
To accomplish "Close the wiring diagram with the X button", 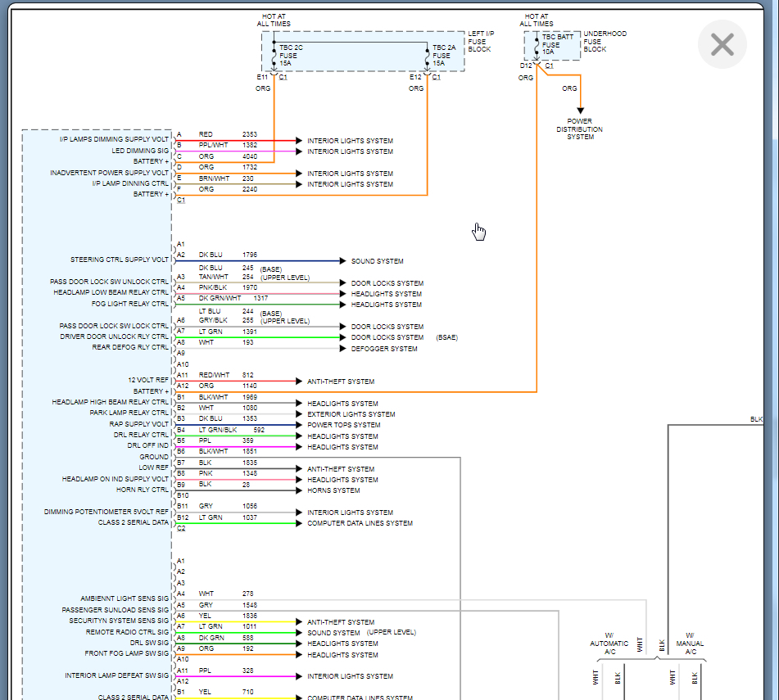I will pos(722,44).
